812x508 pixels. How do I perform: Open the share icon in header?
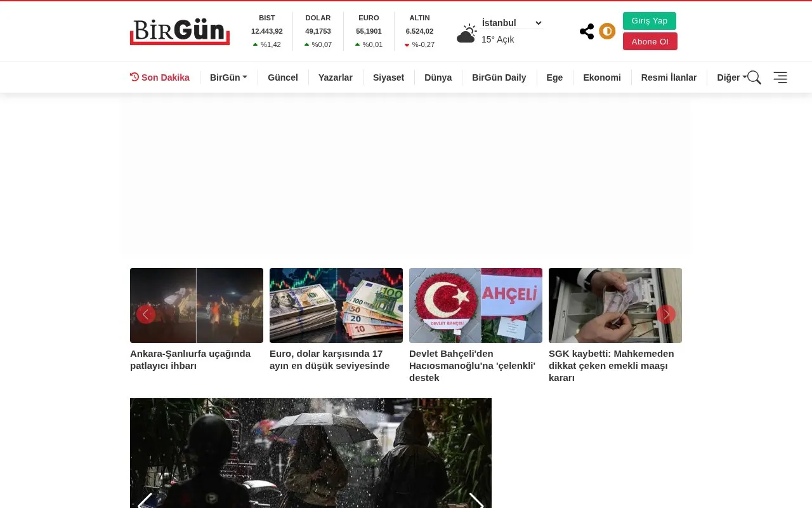(587, 31)
